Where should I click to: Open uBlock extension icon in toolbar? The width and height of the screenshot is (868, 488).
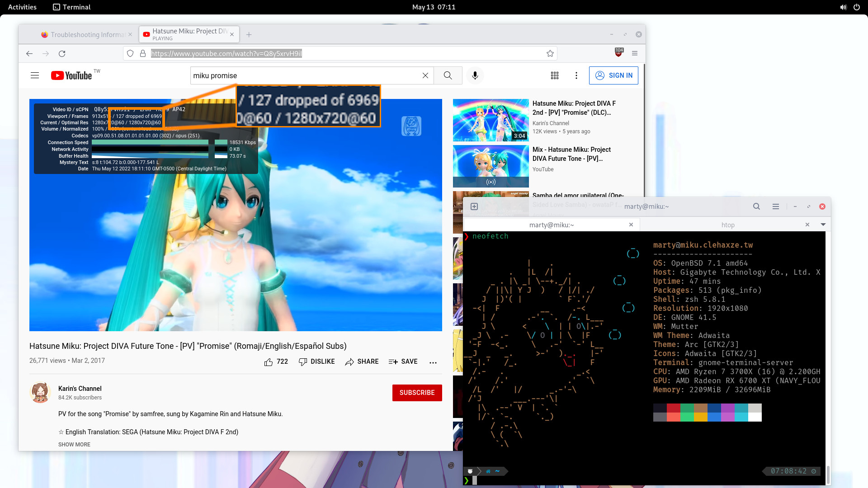618,53
